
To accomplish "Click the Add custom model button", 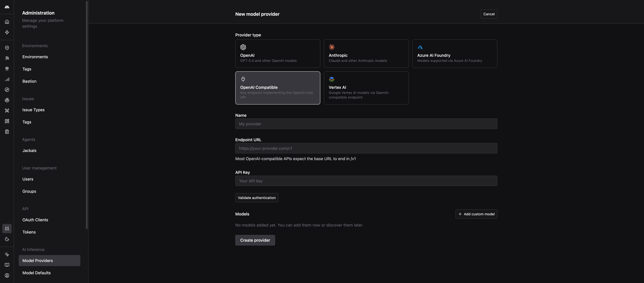I will pyautogui.click(x=476, y=214).
